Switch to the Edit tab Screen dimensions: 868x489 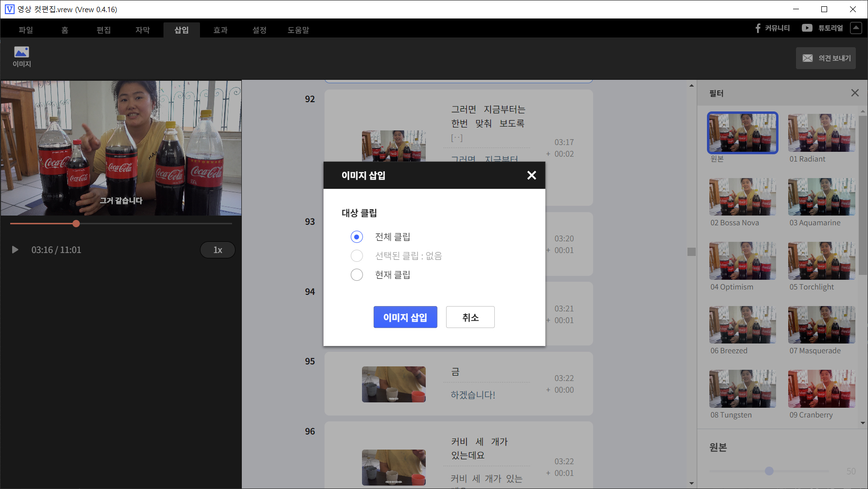[104, 30]
